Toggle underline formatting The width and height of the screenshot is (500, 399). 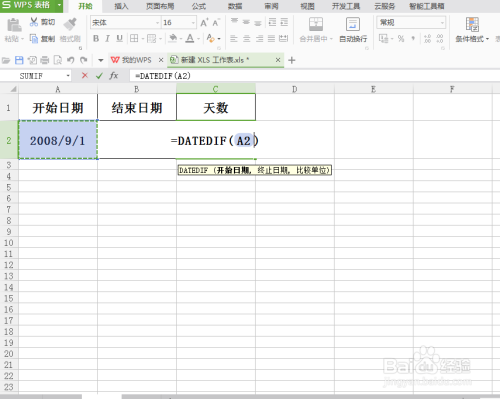(x=119, y=39)
